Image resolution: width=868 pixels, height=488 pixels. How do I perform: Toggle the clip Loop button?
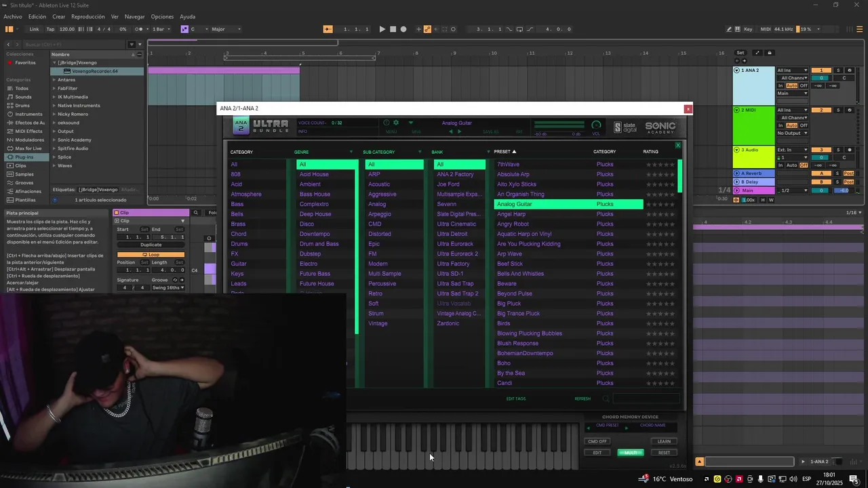151,255
